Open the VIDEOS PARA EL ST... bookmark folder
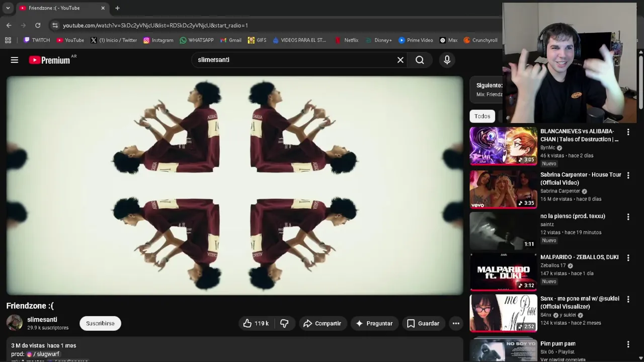 [x=299, y=40]
